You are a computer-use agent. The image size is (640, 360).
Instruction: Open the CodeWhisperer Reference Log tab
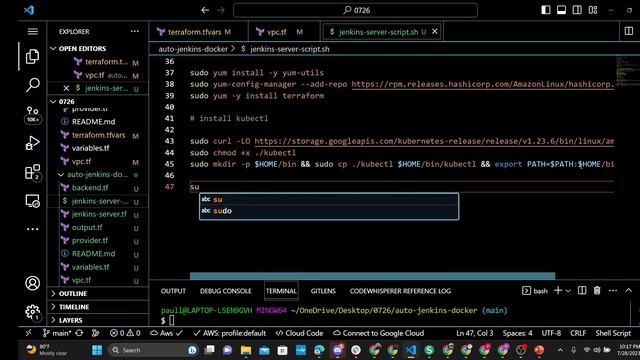click(400, 291)
